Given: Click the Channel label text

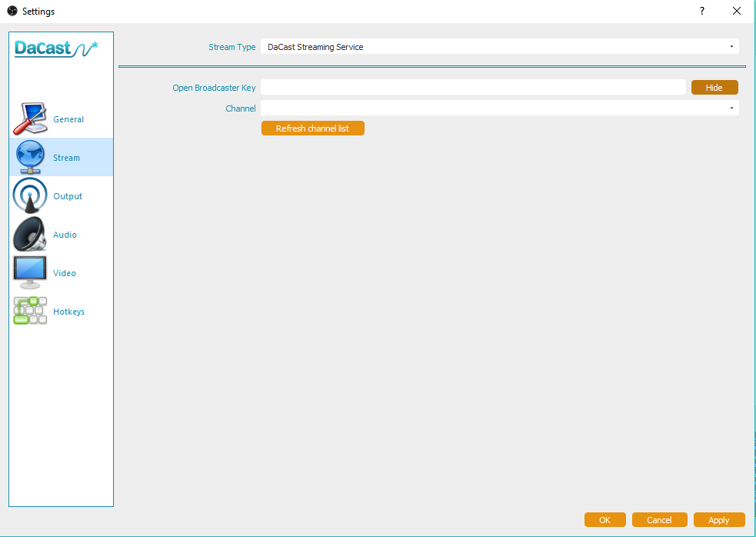Looking at the screenshot, I should pos(241,108).
